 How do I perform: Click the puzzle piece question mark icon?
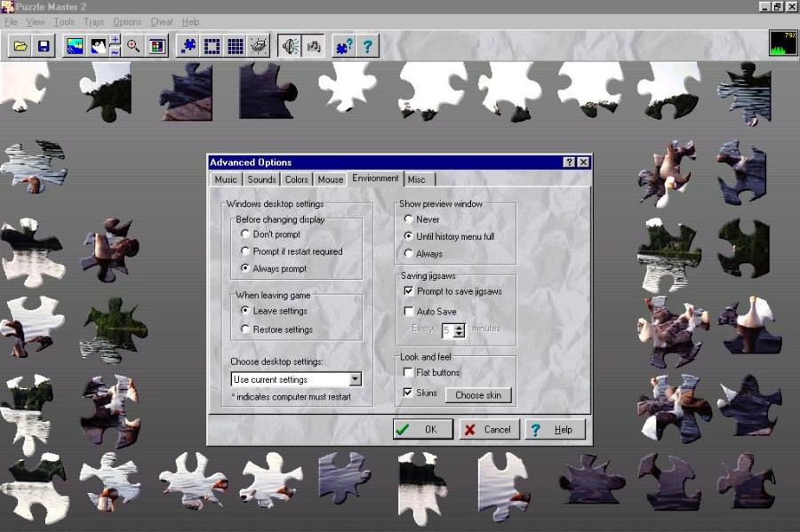click(x=343, y=46)
